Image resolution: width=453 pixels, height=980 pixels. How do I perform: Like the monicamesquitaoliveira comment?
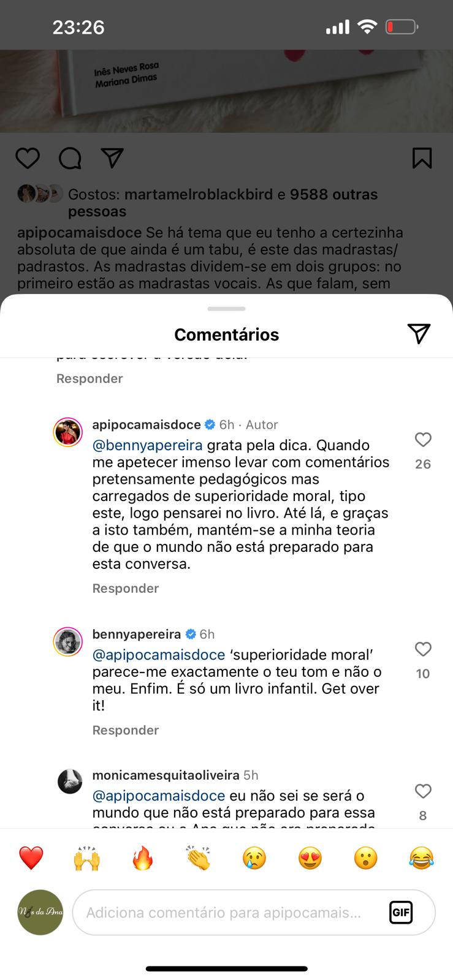tap(423, 791)
